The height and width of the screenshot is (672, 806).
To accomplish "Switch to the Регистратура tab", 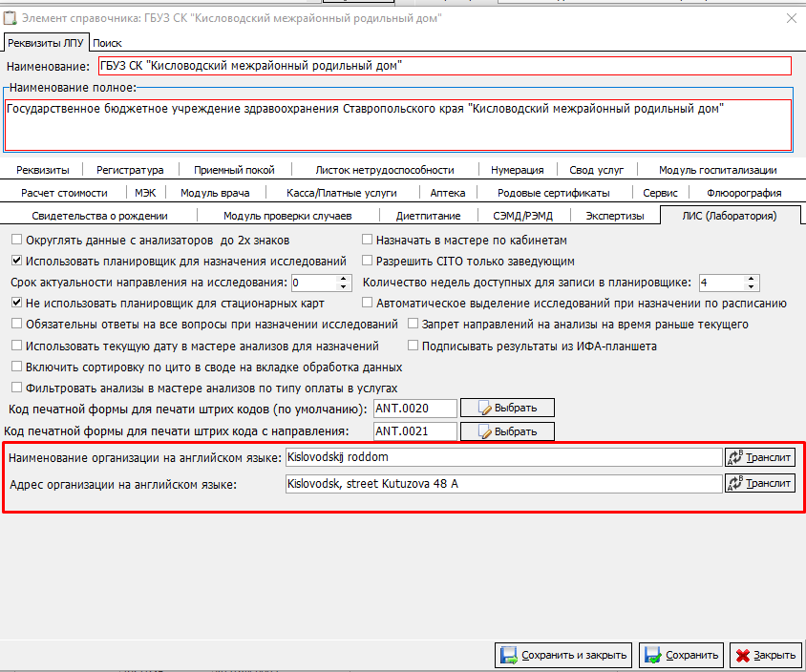I will (x=130, y=170).
